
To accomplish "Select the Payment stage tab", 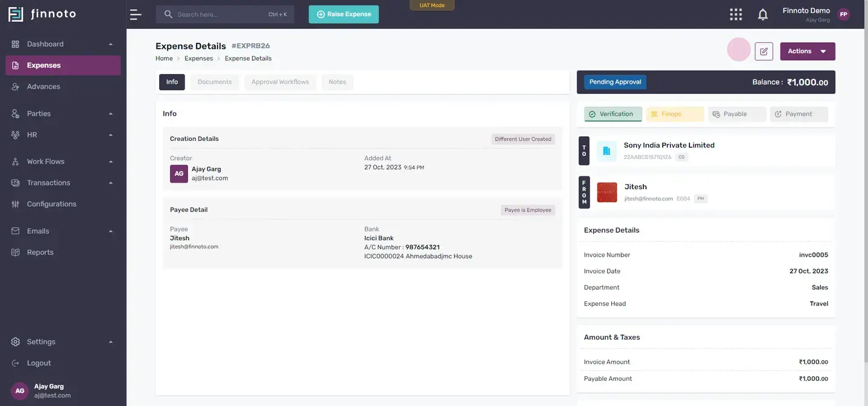I will pos(799,114).
